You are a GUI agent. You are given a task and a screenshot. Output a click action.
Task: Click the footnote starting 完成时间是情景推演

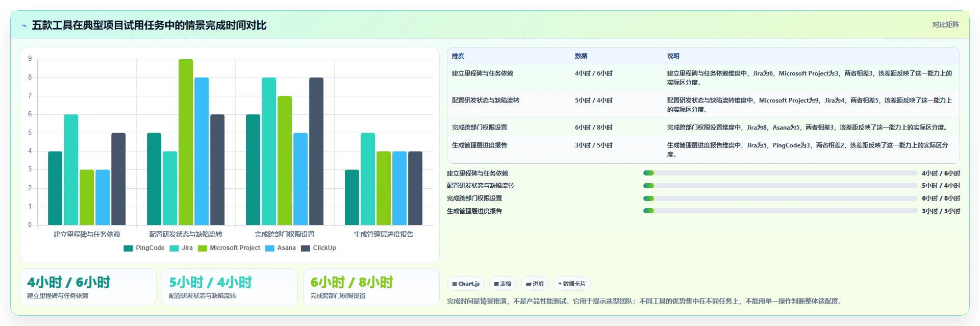point(645,301)
